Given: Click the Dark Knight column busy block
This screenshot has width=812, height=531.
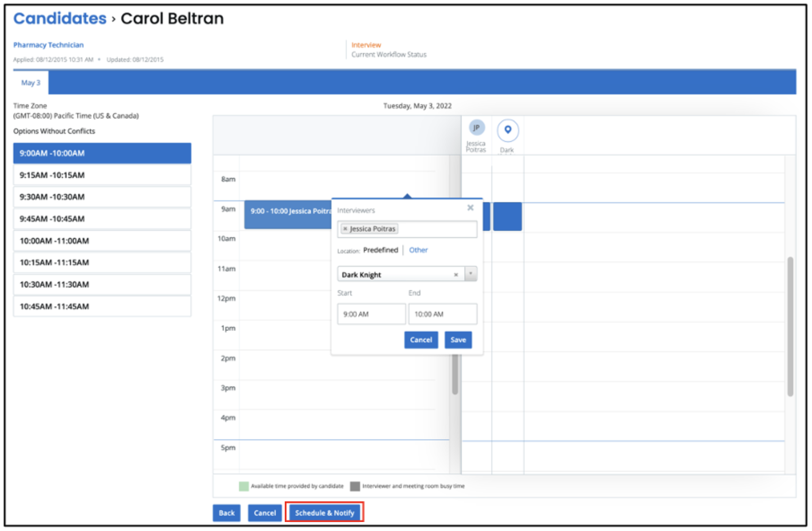Looking at the screenshot, I should (x=507, y=217).
